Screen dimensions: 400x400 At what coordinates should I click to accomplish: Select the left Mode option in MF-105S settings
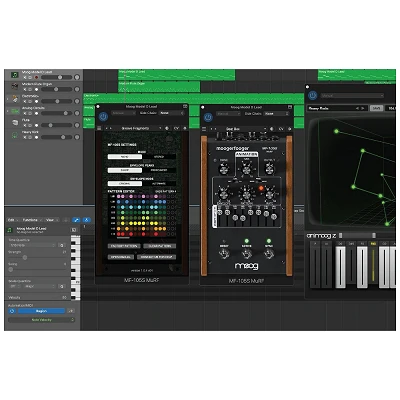tap(125, 156)
